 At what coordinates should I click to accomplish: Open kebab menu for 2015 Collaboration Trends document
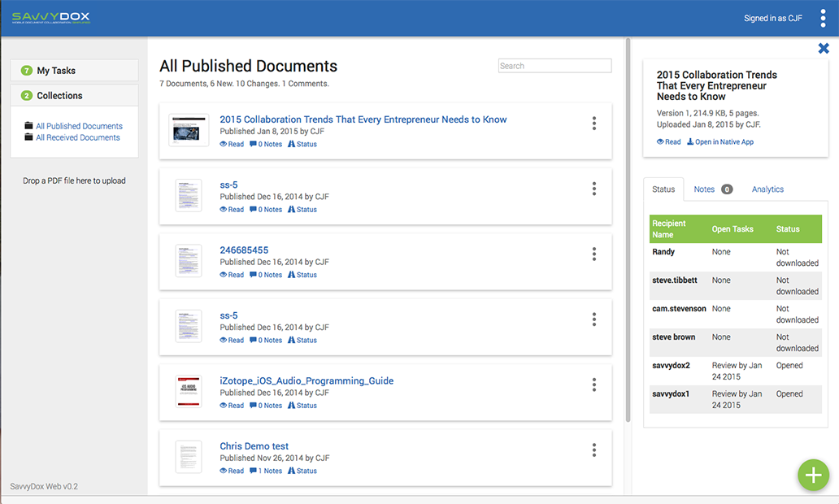594,124
